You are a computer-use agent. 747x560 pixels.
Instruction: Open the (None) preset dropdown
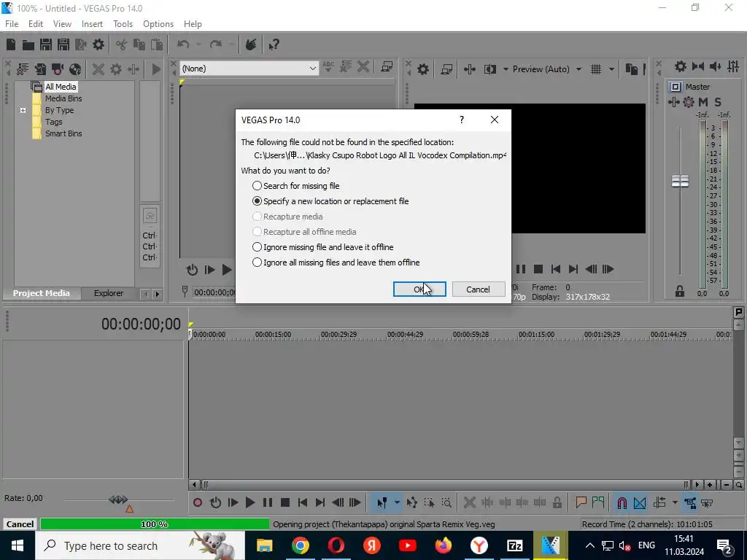click(249, 69)
